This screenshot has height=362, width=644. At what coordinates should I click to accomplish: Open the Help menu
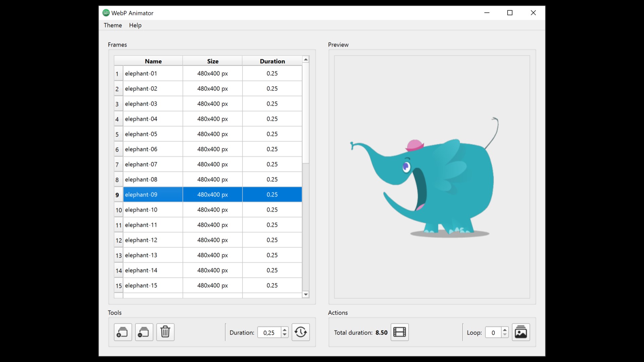point(135,25)
